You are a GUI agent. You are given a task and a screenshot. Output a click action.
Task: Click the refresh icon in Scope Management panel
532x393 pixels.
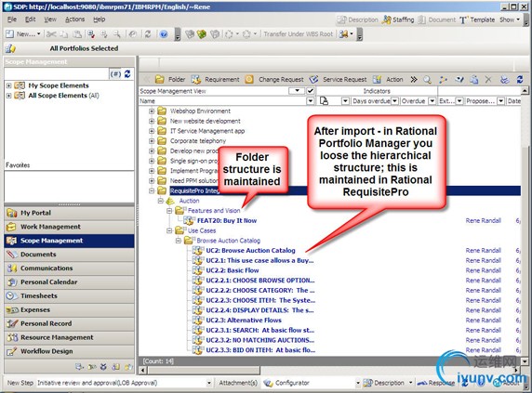pyautogui.click(x=127, y=73)
